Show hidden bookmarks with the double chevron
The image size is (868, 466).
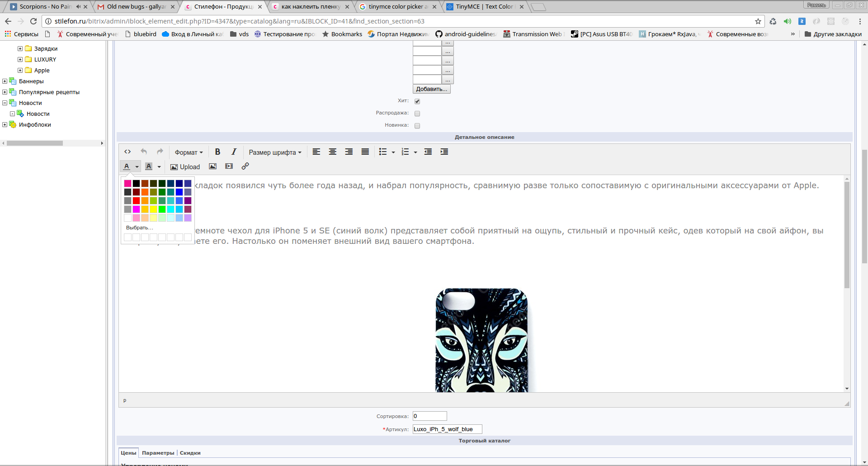[x=793, y=34]
